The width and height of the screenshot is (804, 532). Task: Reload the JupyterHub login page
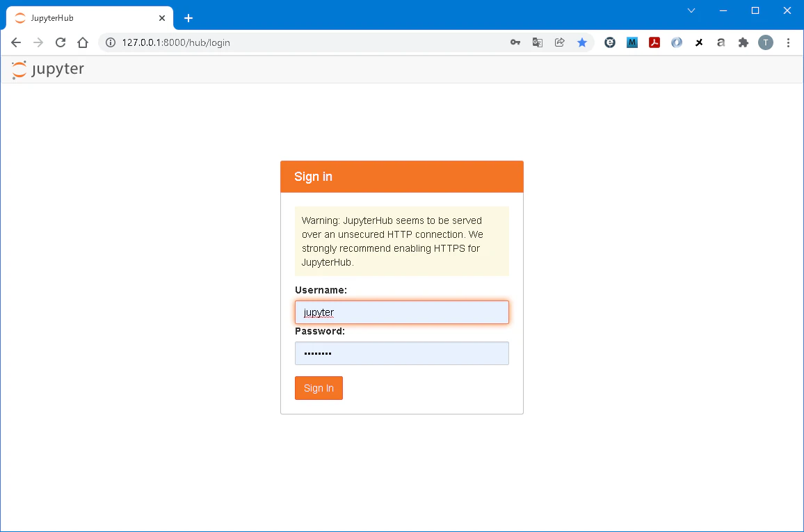61,42
